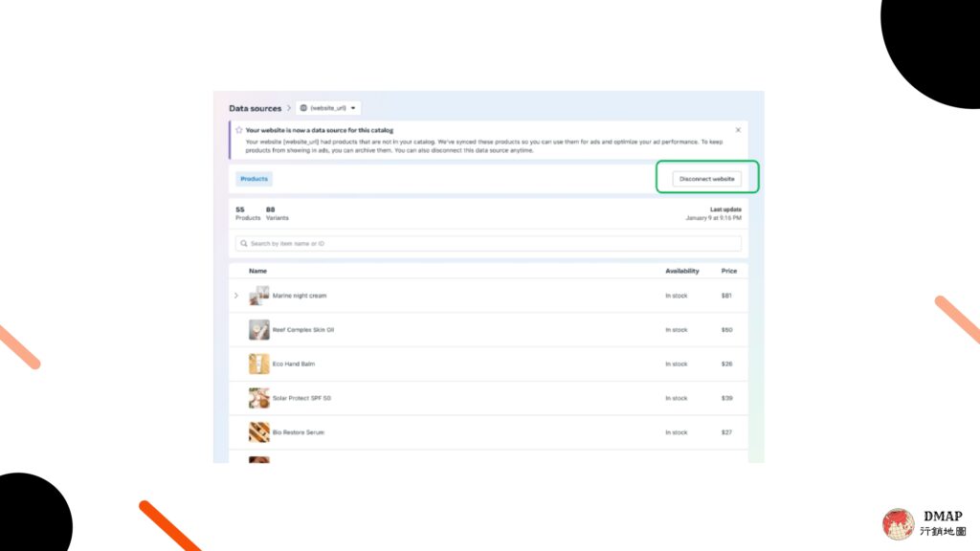The width and height of the screenshot is (980, 551).
Task: Go back to Data sources breadcrumb
Action: [255, 108]
